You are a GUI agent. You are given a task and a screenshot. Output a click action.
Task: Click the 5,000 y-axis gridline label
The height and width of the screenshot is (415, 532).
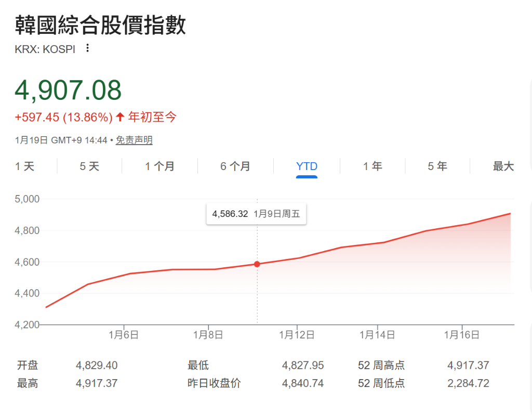(28, 199)
